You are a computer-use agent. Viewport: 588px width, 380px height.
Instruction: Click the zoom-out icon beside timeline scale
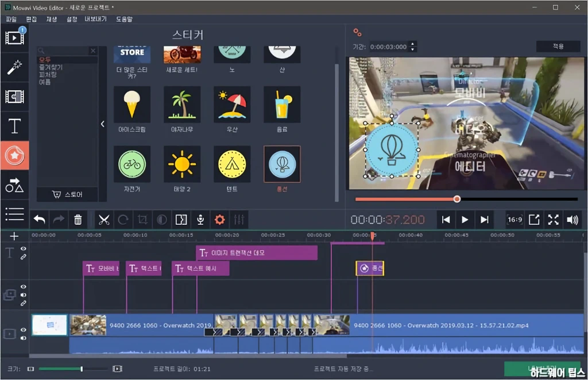[x=31, y=369]
